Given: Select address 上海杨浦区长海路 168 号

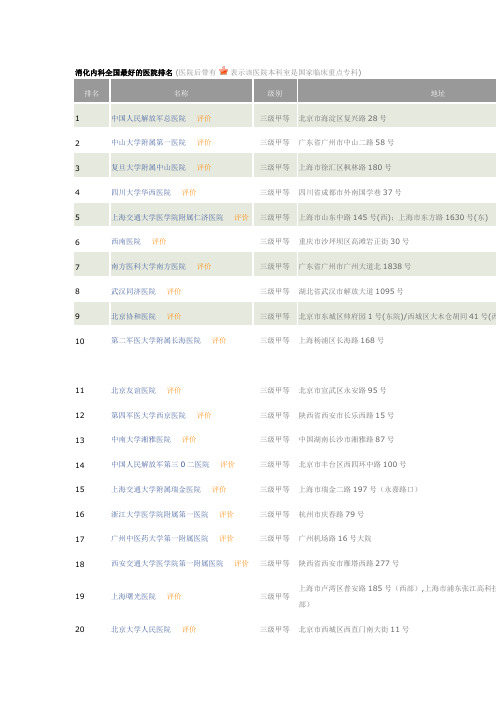Looking at the screenshot, I should [x=342, y=341].
